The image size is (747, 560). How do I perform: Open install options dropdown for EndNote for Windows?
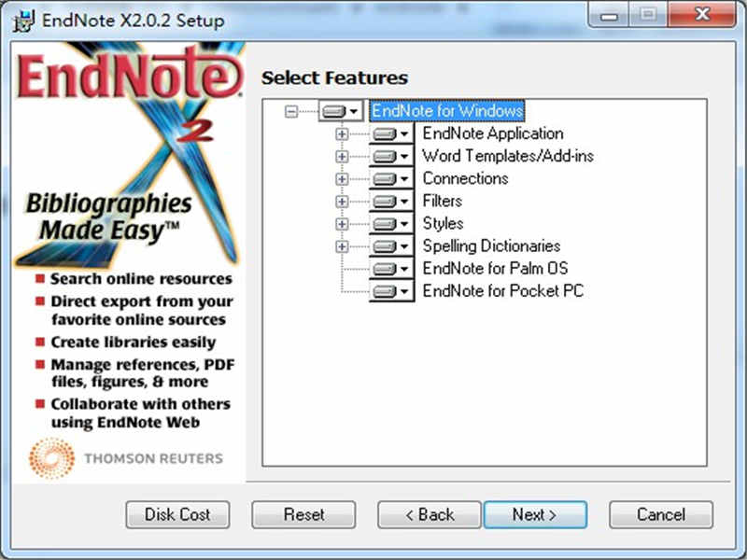tap(341, 111)
